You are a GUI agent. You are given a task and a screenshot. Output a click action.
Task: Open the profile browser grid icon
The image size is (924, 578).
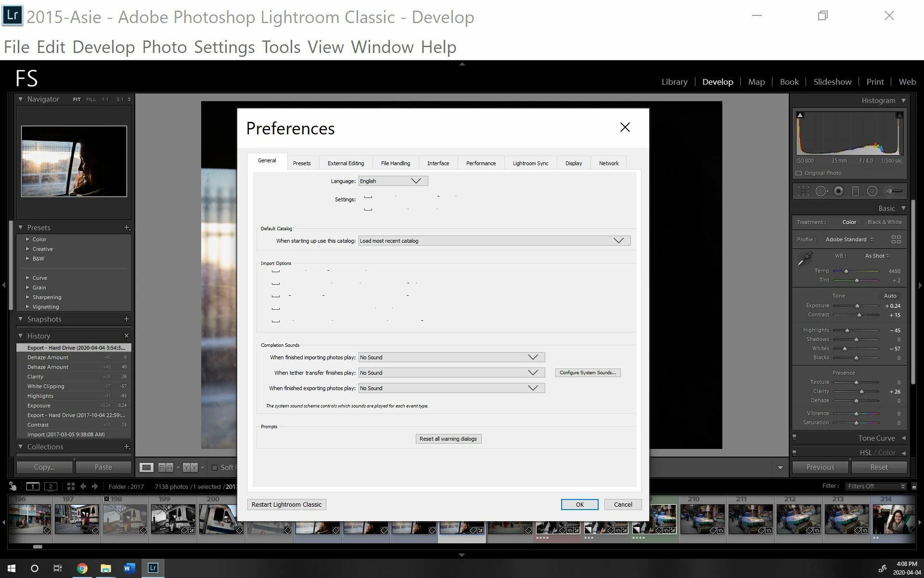click(x=896, y=239)
